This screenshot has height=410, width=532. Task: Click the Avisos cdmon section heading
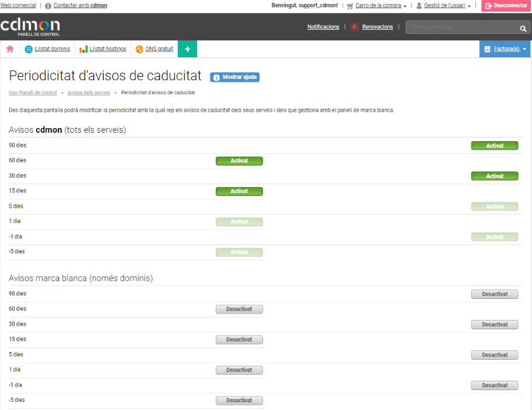67,130
